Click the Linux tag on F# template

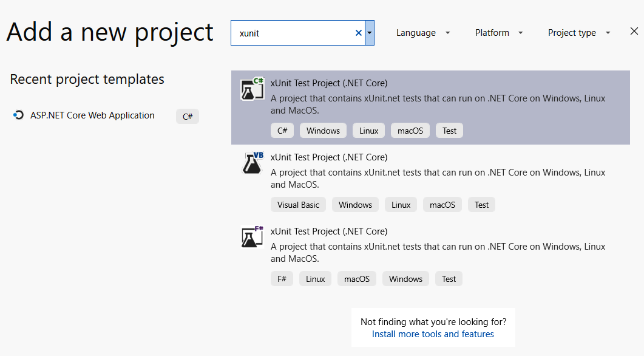[316, 279]
